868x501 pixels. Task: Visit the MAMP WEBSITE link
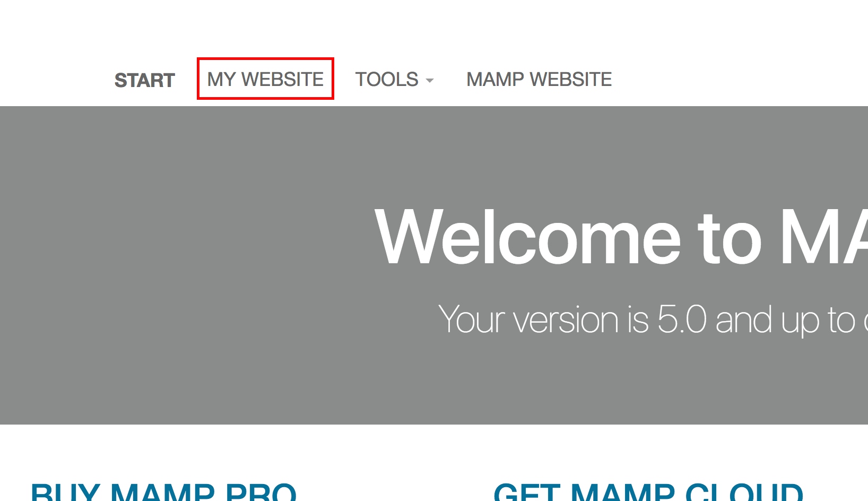[539, 79]
